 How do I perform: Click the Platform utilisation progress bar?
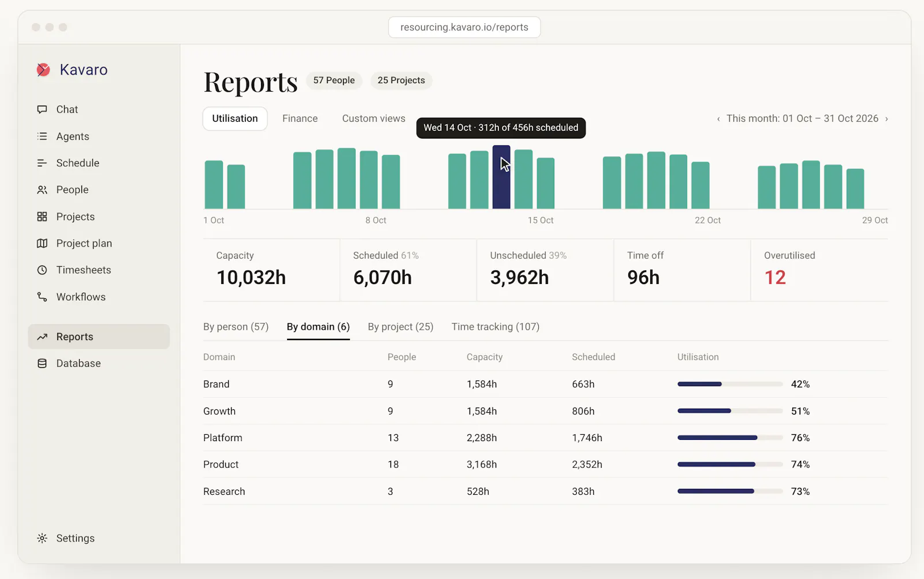point(730,438)
